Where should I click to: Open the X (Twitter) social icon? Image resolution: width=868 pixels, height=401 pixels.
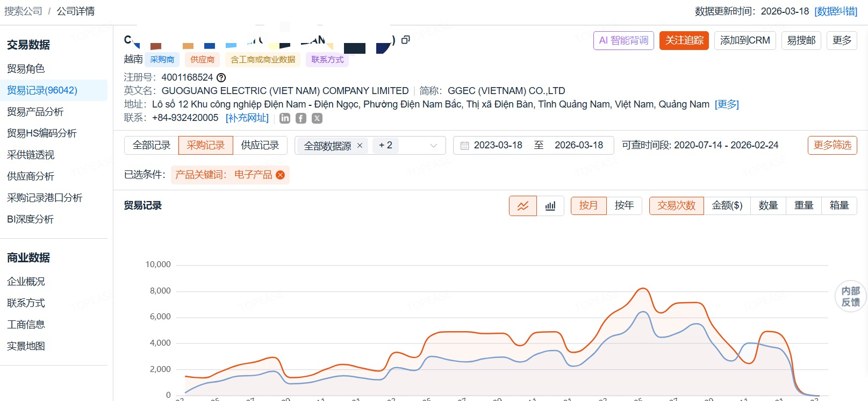click(x=317, y=118)
